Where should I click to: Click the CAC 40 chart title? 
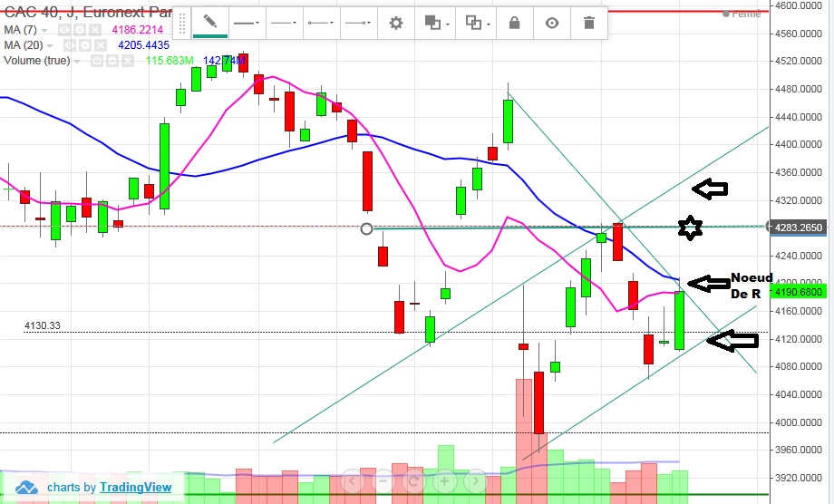[88, 12]
